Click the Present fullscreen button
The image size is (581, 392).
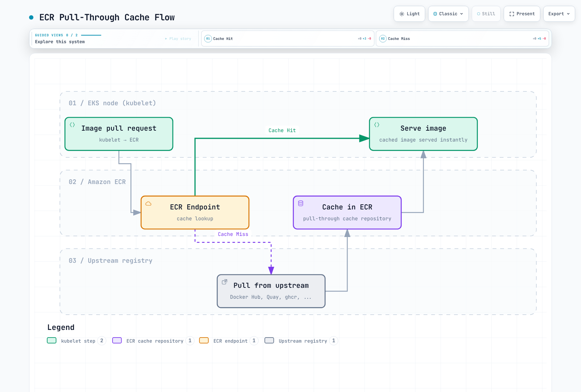(x=522, y=14)
